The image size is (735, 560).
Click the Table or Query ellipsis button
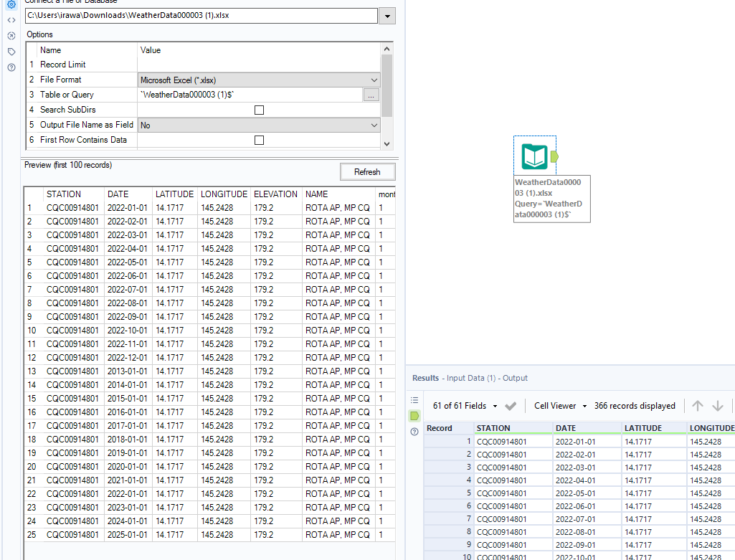click(371, 95)
